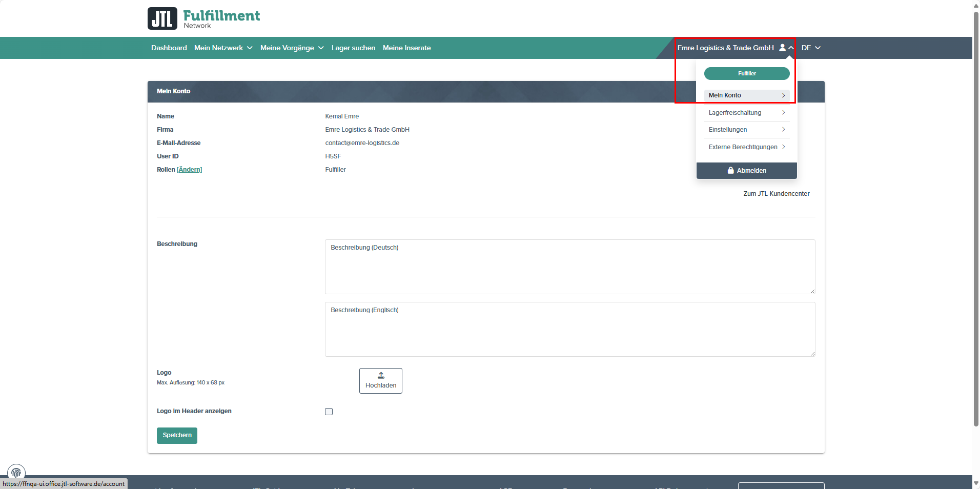The height and width of the screenshot is (489, 980).
Task: Click the user profile icon in header
Action: [782, 48]
